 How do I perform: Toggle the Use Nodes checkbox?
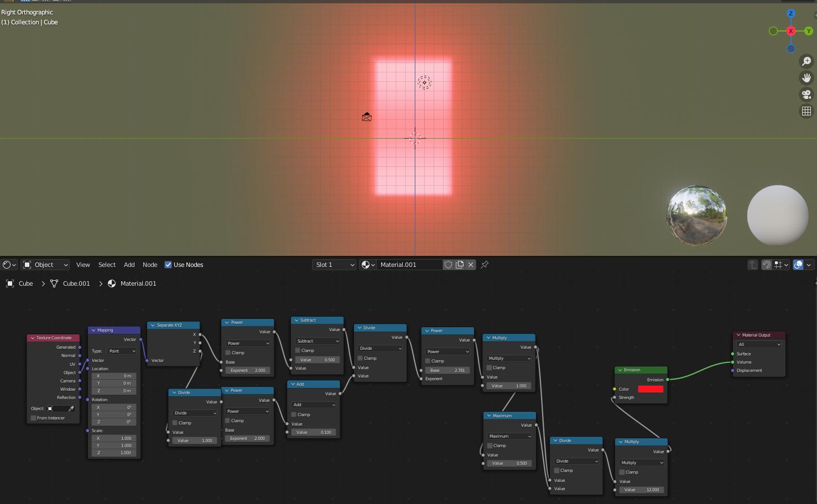point(168,265)
